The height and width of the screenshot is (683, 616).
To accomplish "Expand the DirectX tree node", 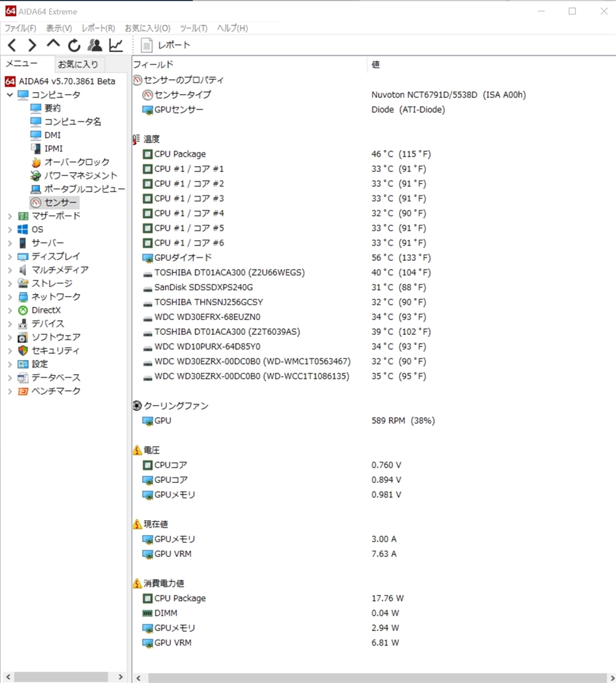I will pyautogui.click(x=9, y=311).
